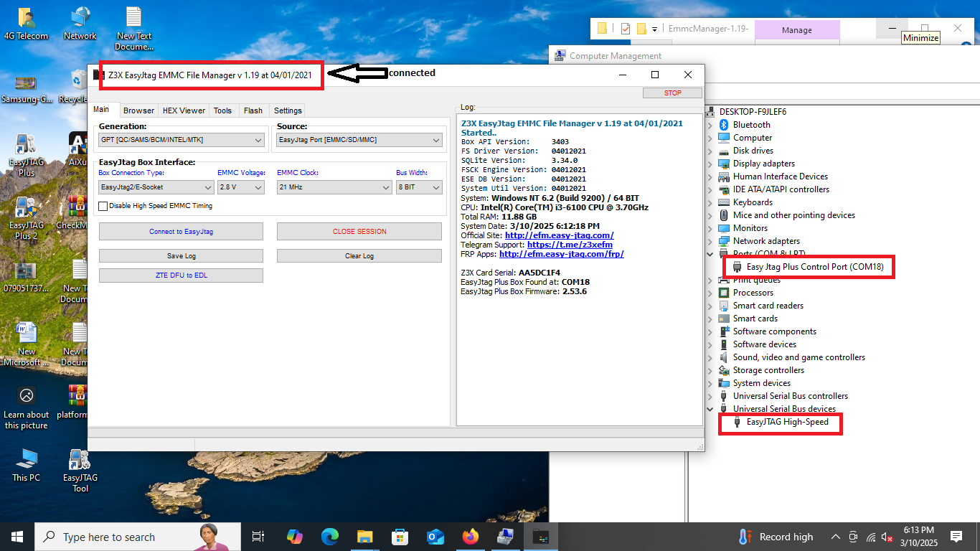Select the EasyJTAG Plus desktop shortcut
The image size is (980, 551).
point(26,155)
